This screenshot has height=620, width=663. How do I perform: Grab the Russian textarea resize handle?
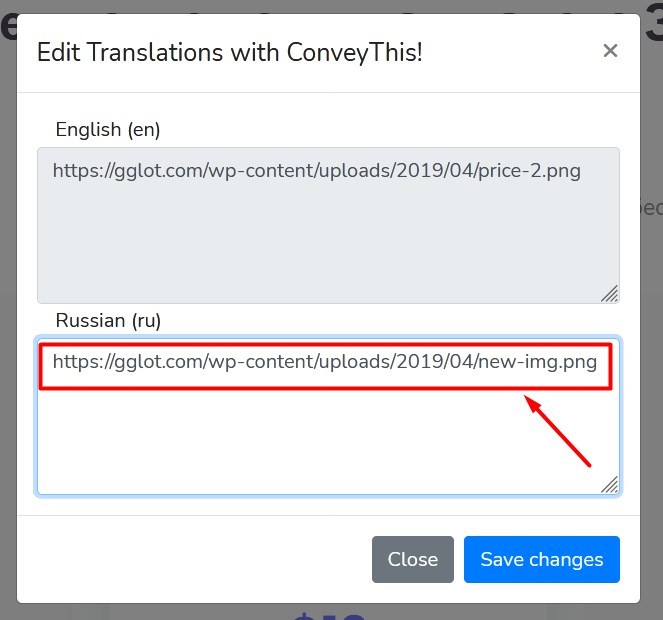(609, 485)
